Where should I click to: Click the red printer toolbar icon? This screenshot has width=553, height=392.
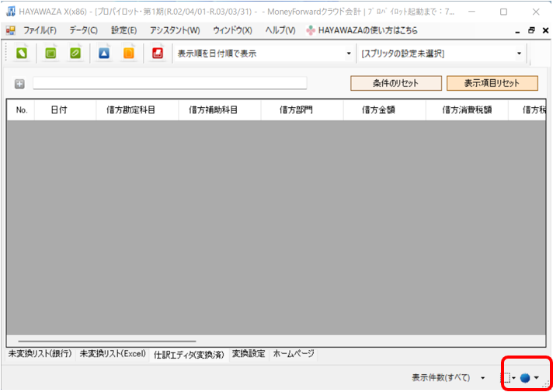click(x=158, y=54)
